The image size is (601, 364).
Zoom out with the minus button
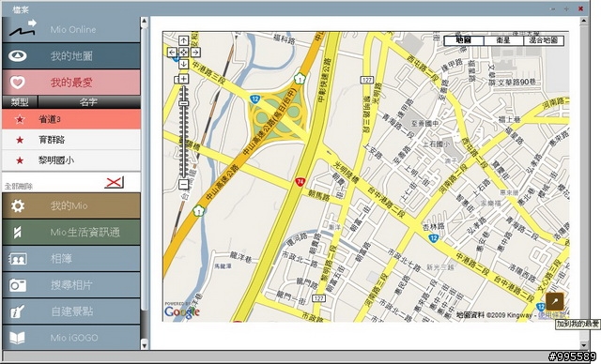tap(184, 185)
